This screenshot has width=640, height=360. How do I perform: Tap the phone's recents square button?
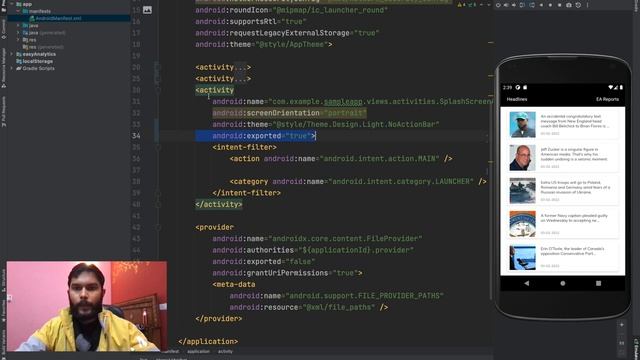coord(598,283)
